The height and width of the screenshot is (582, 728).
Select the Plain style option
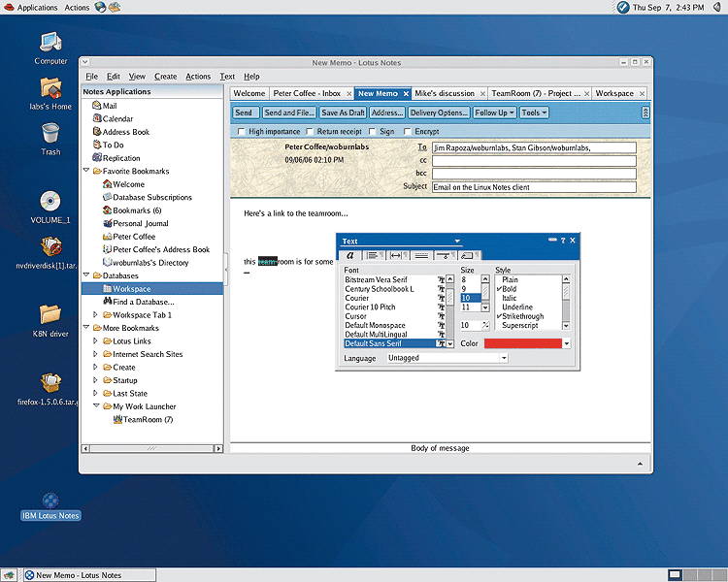[x=510, y=279]
